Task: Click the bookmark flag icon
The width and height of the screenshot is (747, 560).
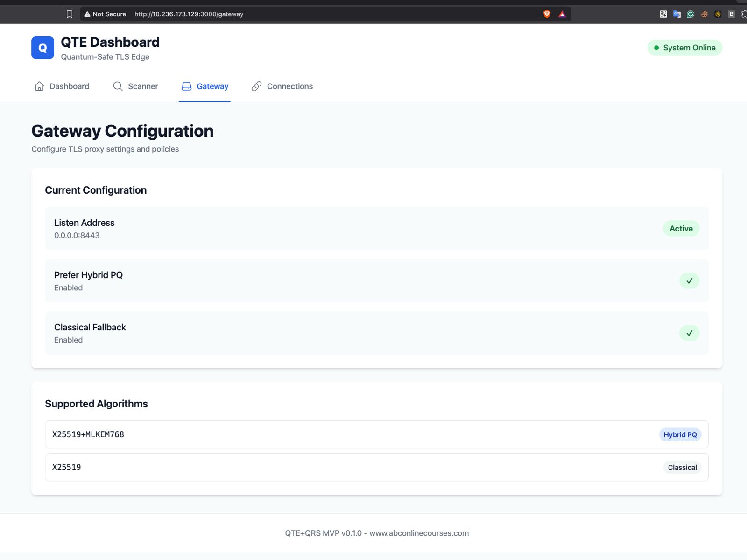Action: [70, 14]
